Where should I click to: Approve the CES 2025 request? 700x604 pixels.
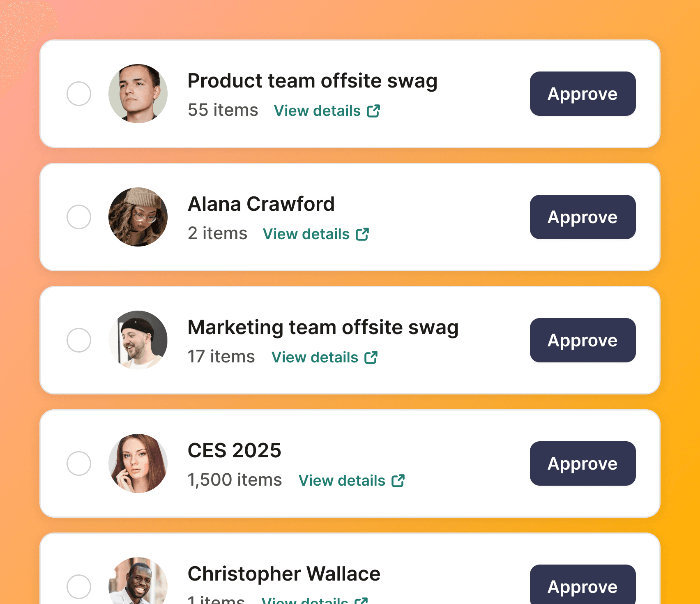click(583, 463)
